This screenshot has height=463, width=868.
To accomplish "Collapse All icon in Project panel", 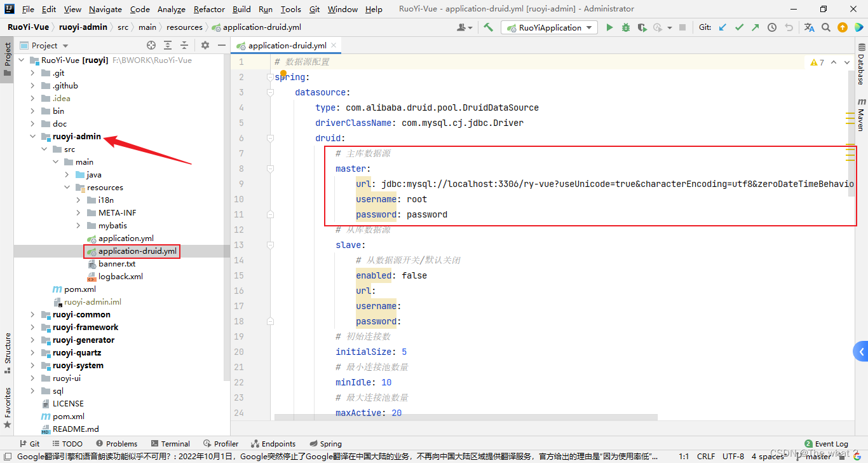I will (x=184, y=45).
